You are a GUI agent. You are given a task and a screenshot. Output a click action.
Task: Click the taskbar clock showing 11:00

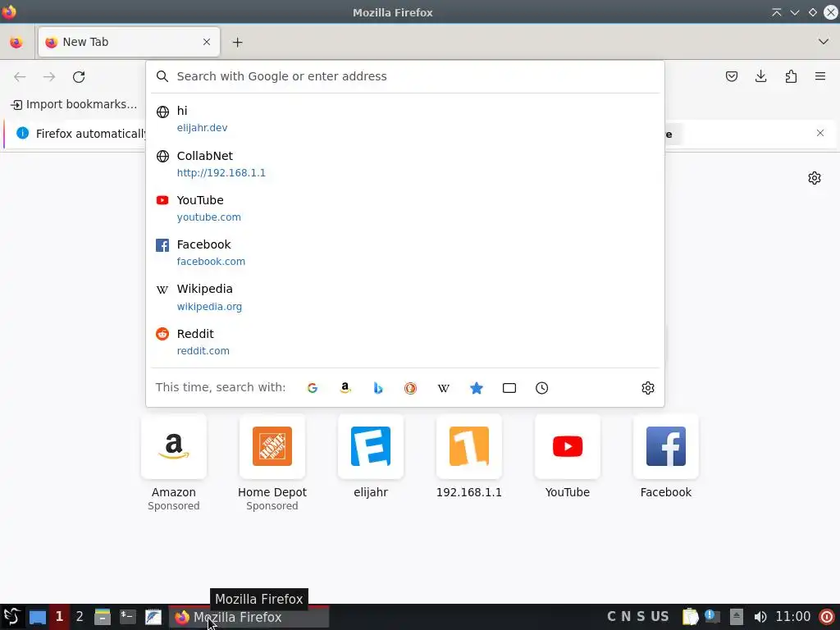point(793,617)
